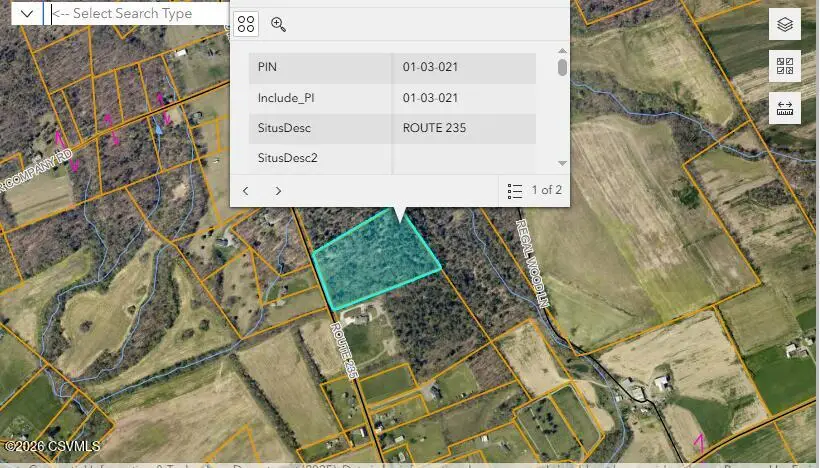Screen dimensions: 820x468
Task: Select the Include_PI value 01-03-021
Action: (430, 98)
